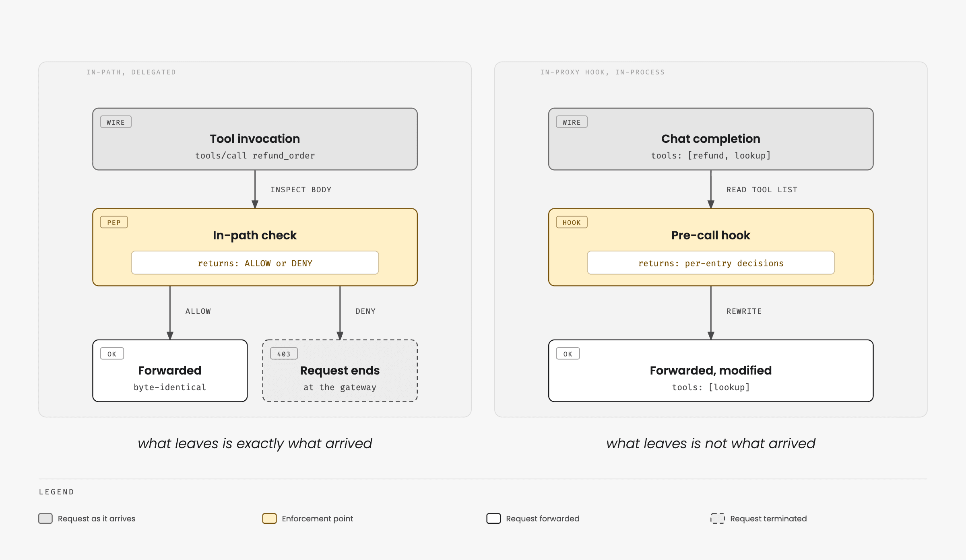Viewport: 966px width, 560px height.
Task: Click the INSPECT BODY arrow label
Action: click(301, 189)
